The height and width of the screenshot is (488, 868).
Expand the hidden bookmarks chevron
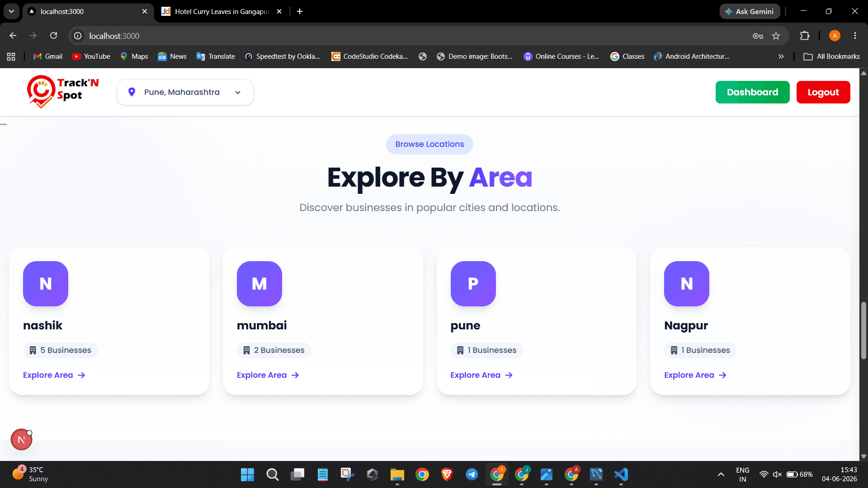point(781,56)
